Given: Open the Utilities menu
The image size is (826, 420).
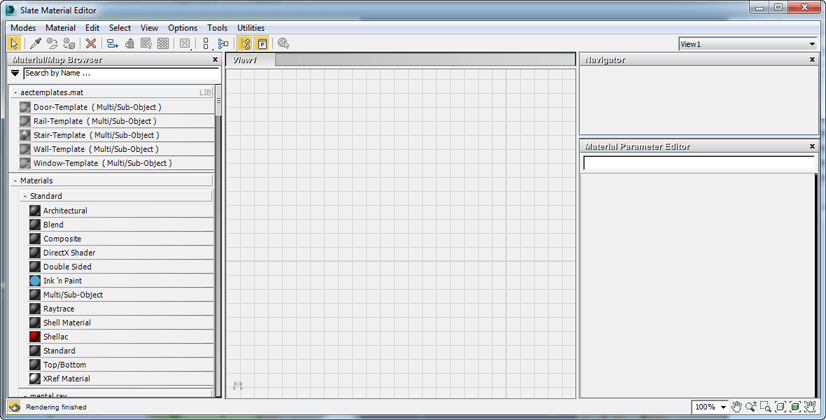Looking at the screenshot, I should click(x=251, y=28).
